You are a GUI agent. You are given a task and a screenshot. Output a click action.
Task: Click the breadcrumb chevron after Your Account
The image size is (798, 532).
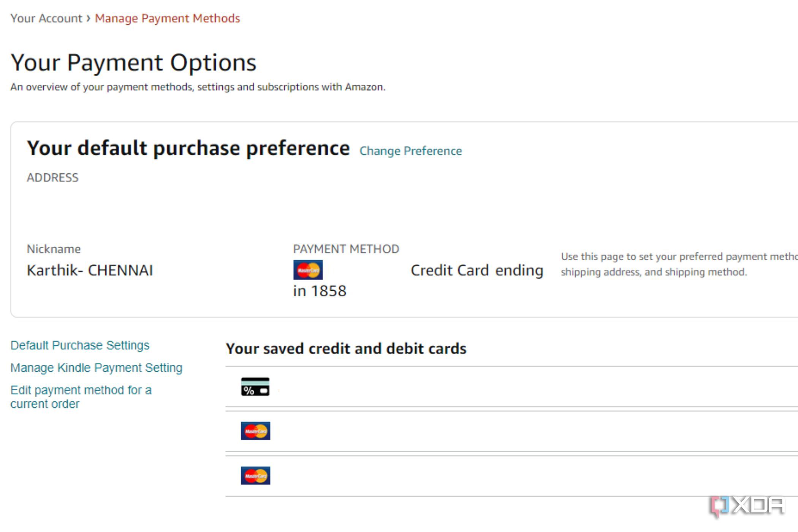88,18
